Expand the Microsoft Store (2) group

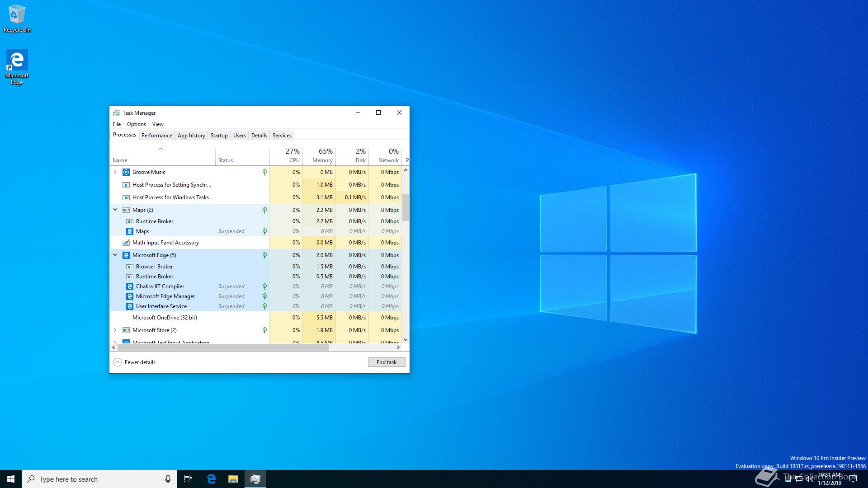click(115, 330)
